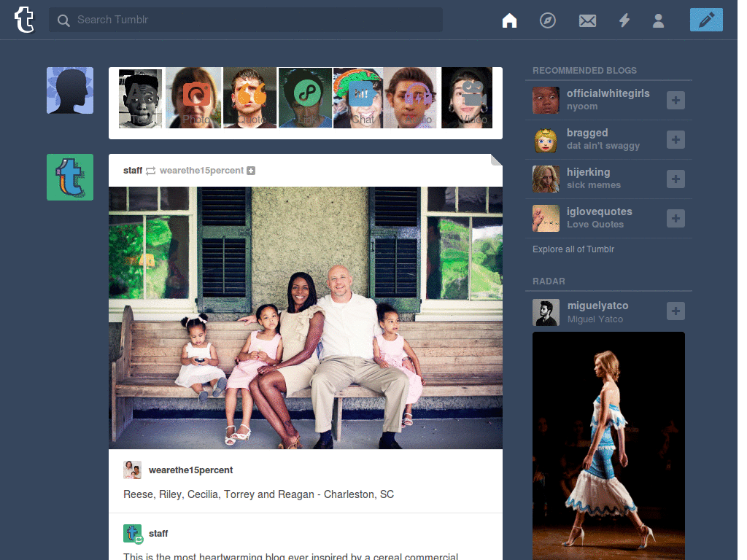Viewport: 747px width, 560px height.
Task: Open the Inbox envelope icon
Action: 587,20
